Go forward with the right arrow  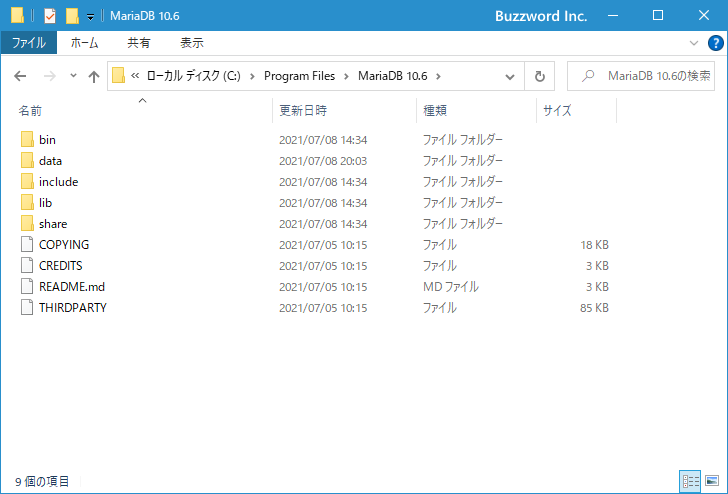[49, 76]
